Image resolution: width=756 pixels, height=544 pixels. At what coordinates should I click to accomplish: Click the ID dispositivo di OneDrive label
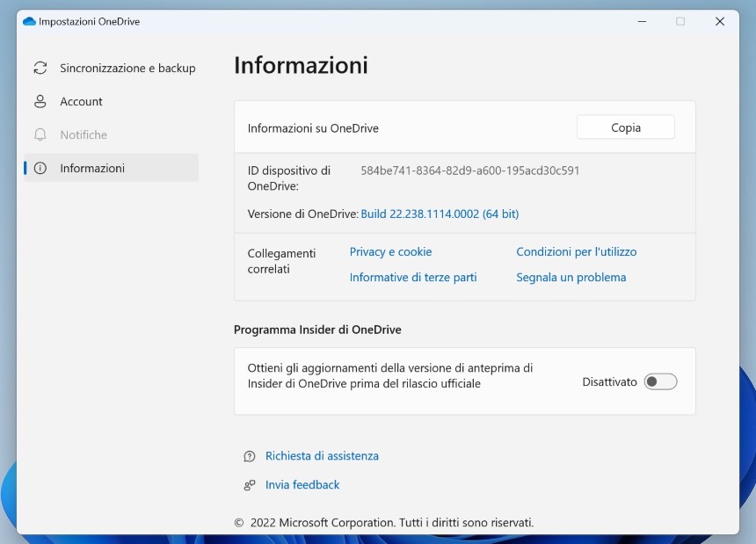tap(289, 178)
